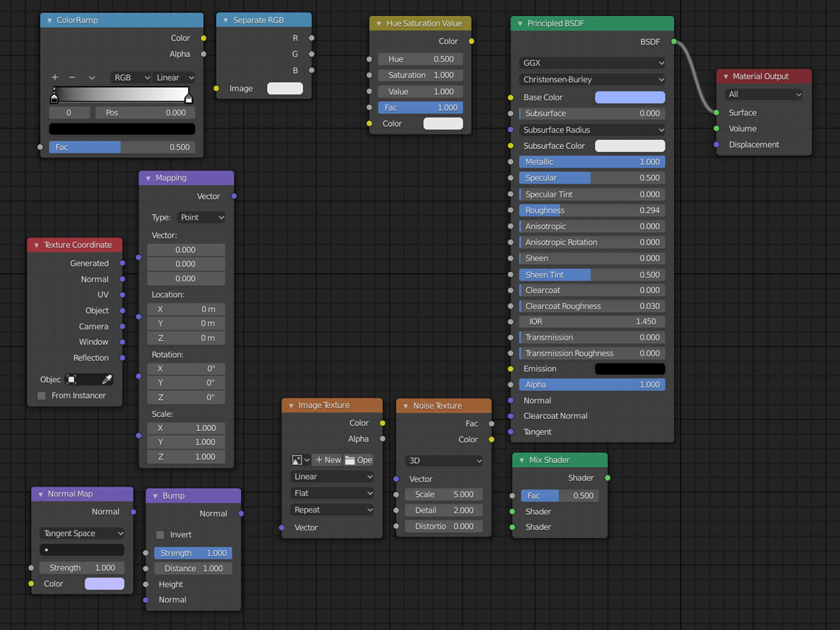The image size is (840, 630).
Task: Edit the Base Color swatch on Principled BSDF
Action: (629, 97)
